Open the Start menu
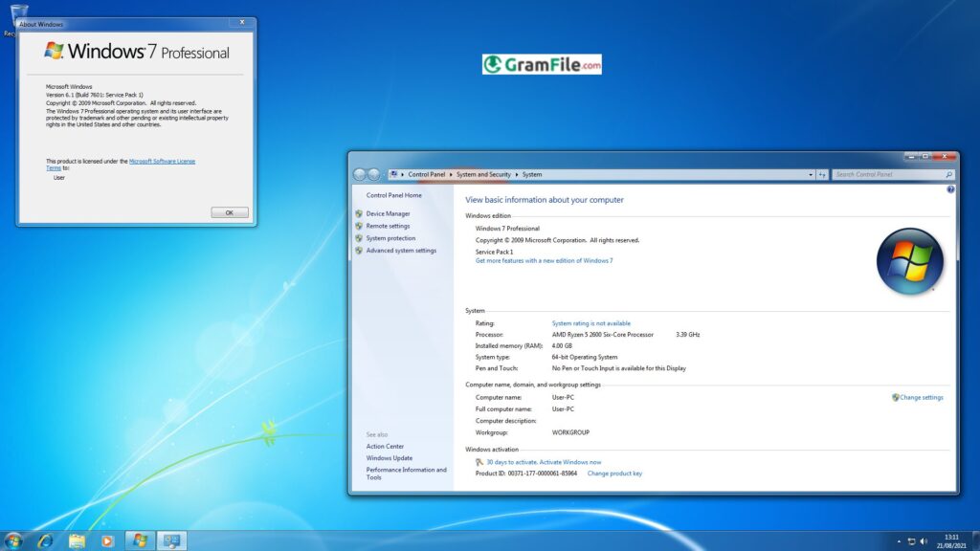The width and height of the screenshot is (980, 551). (x=11, y=540)
